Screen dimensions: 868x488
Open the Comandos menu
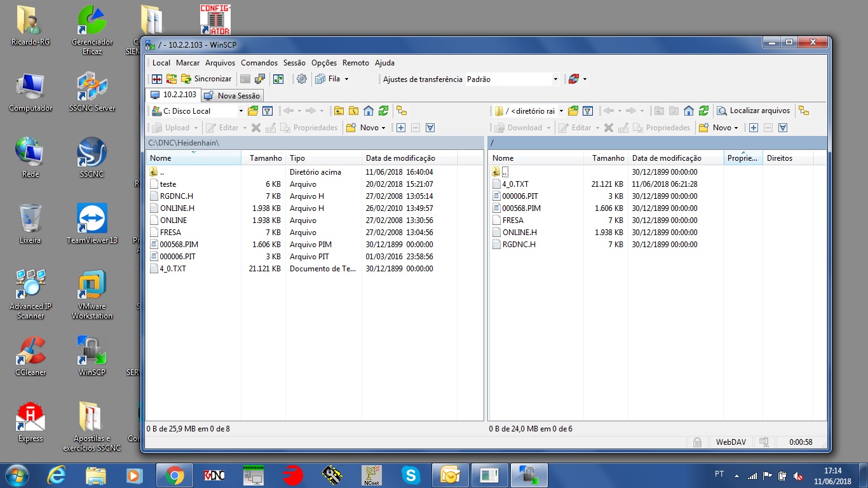coord(259,63)
